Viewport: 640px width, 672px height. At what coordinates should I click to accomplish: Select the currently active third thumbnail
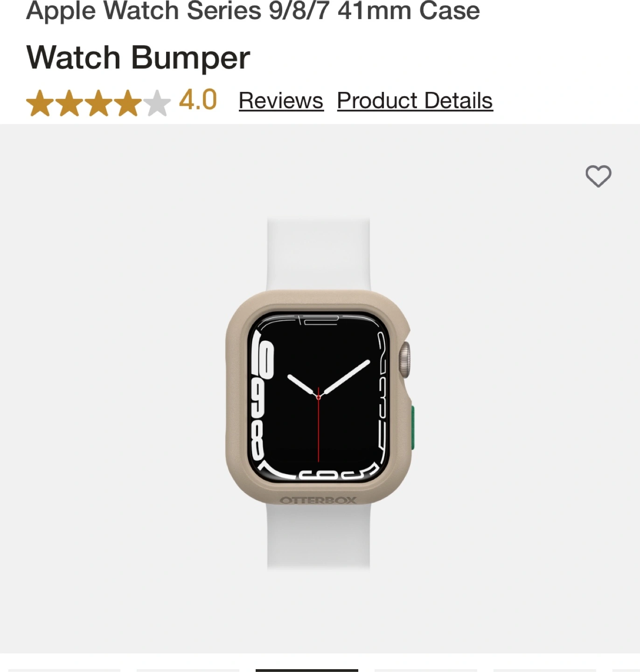tap(307, 670)
